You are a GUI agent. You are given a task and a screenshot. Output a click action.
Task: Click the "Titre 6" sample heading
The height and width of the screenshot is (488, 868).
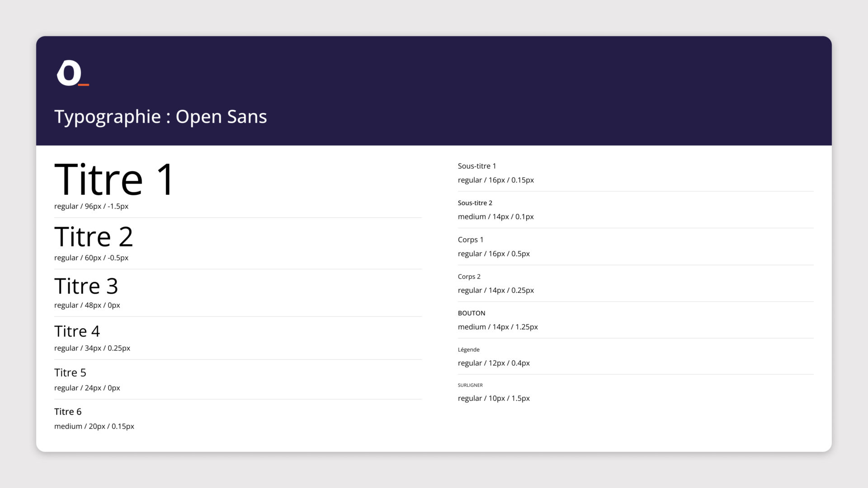point(68,412)
